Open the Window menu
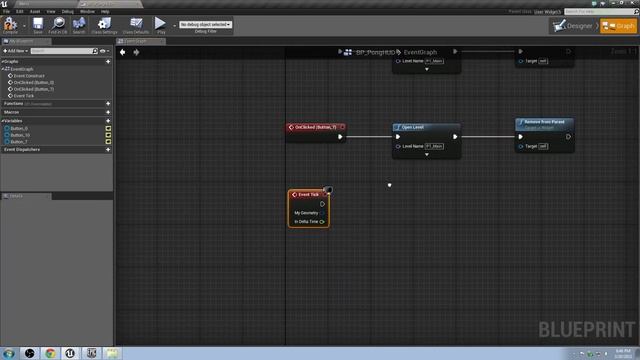640x360 pixels. tap(87, 11)
